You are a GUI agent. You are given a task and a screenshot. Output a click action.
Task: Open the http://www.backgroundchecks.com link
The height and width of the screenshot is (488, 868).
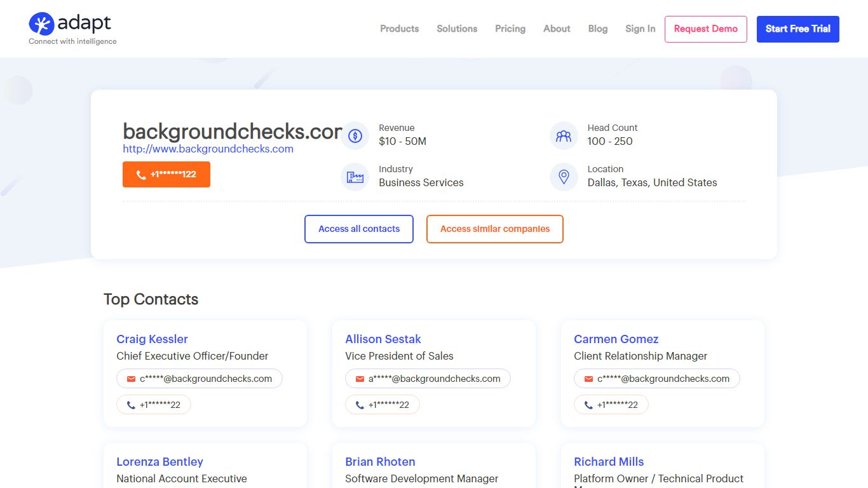tap(208, 149)
